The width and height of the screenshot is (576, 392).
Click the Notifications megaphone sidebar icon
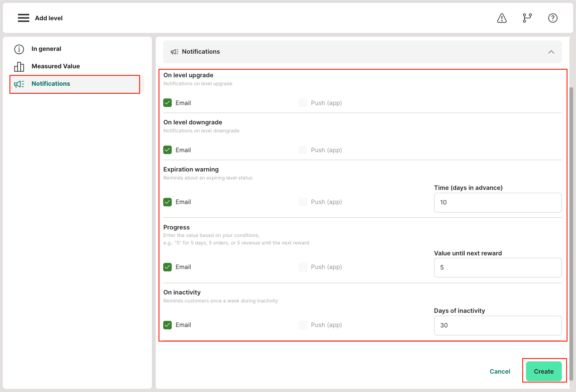tap(19, 84)
